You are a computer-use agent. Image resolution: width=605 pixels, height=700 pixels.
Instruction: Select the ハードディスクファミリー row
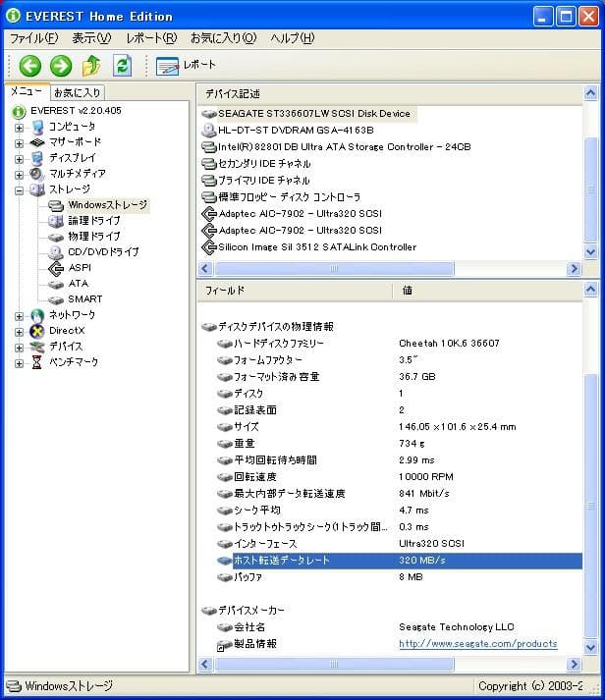point(399,344)
